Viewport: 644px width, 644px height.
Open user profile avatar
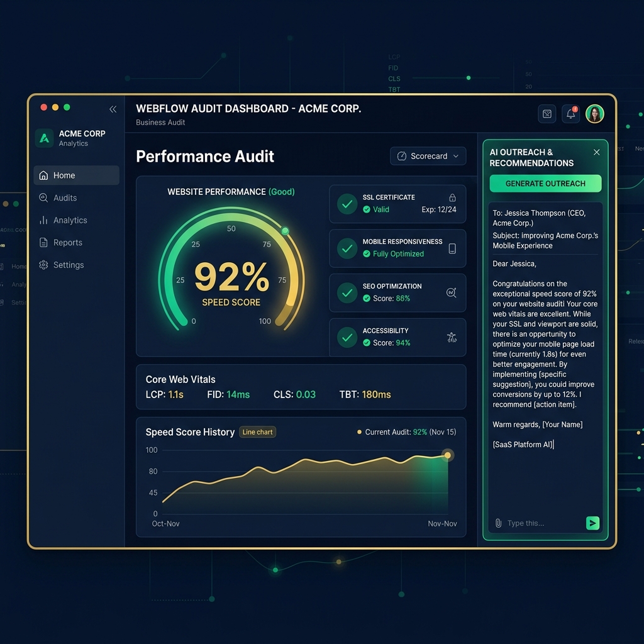click(595, 114)
